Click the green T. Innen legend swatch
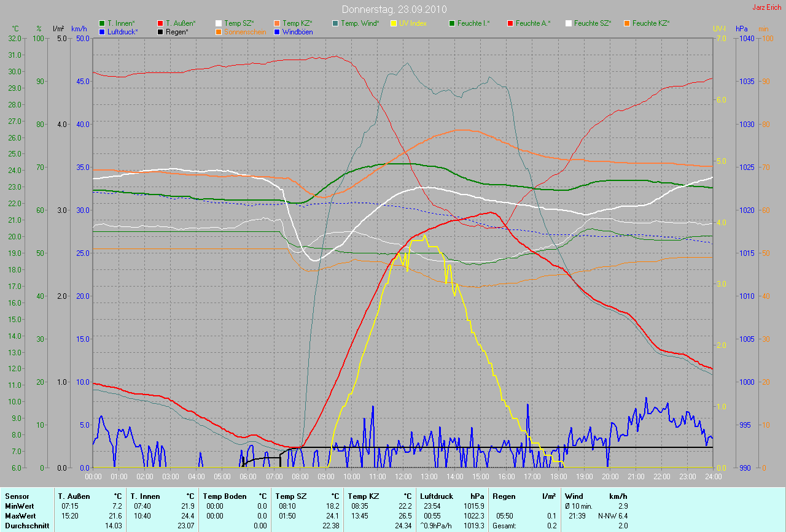This screenshot has width=786, height=532. [102, 23]
